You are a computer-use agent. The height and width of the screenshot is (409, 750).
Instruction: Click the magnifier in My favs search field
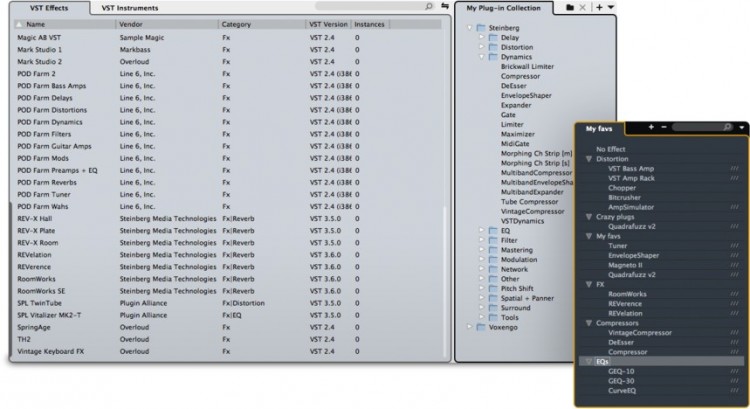727,127
